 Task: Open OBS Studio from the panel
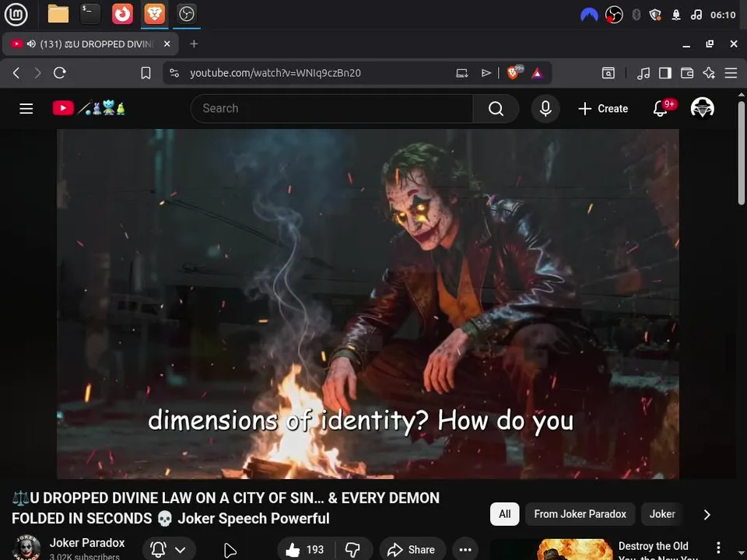click(x=186, y=14)
